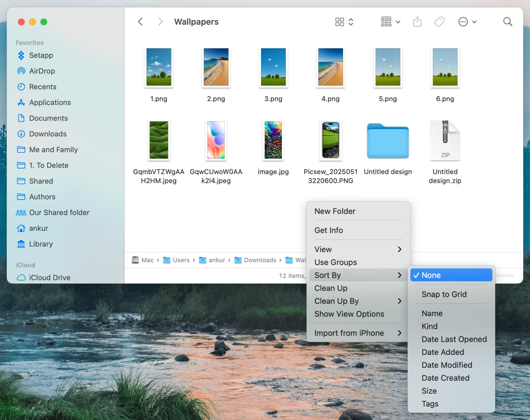
Task: Open AirDrop in the sidebar
Action: click(42, 71)
